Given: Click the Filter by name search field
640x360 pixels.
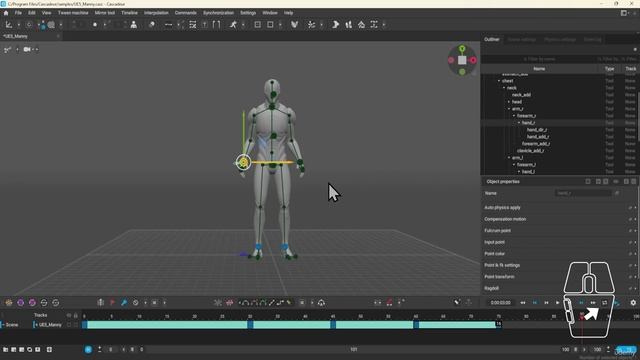Looking at the screenshot, I should [x=539, y=59].
